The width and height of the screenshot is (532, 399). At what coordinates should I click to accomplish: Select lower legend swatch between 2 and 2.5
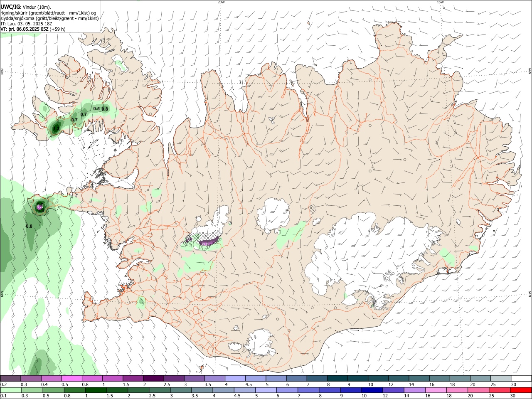(138, 390)
